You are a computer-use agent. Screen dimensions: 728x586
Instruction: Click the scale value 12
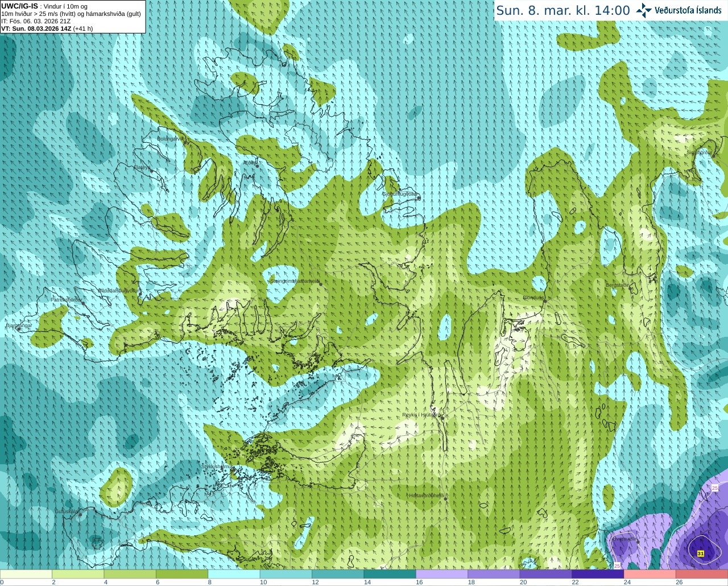pyautogui.click(x=315, y=583)
